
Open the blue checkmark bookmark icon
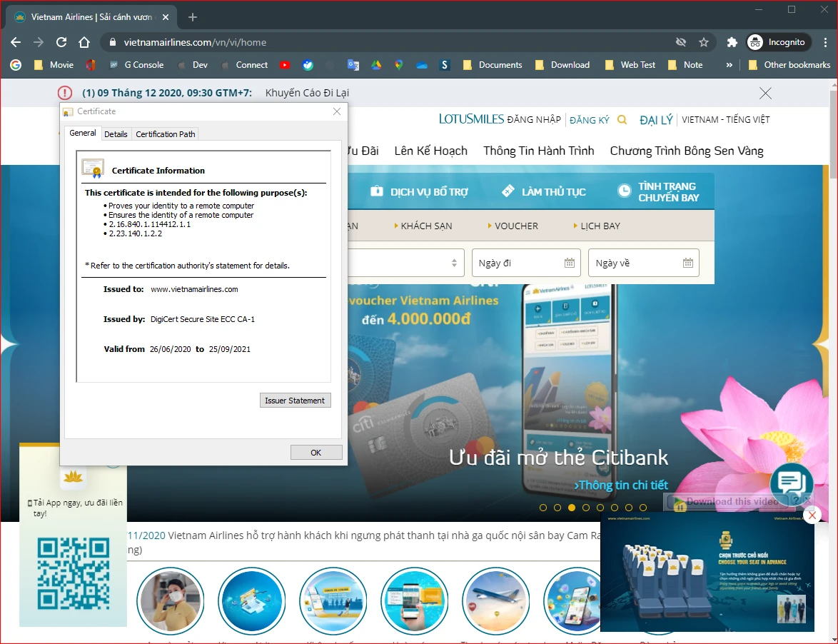(x=308, y=65)
